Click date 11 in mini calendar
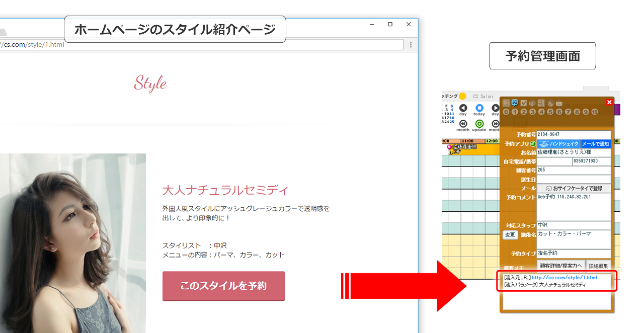 [452, 114]
